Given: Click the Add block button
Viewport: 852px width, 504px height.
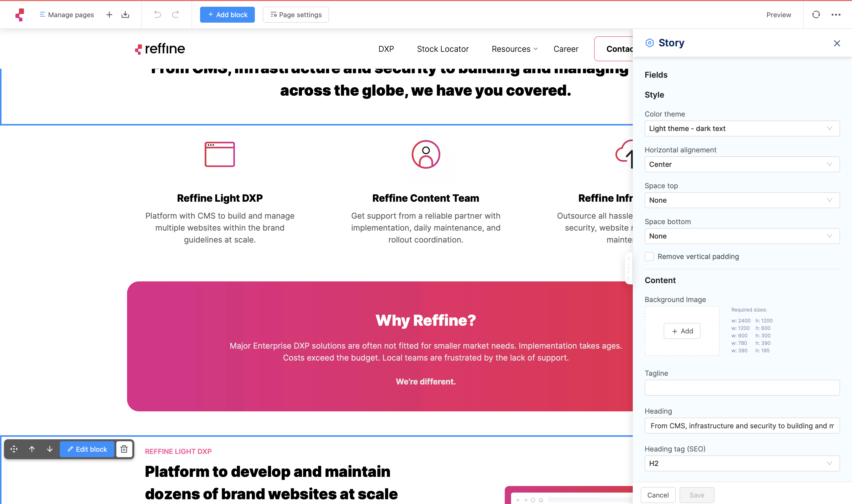Looking at the screenshot, I should tap(227, 15).
